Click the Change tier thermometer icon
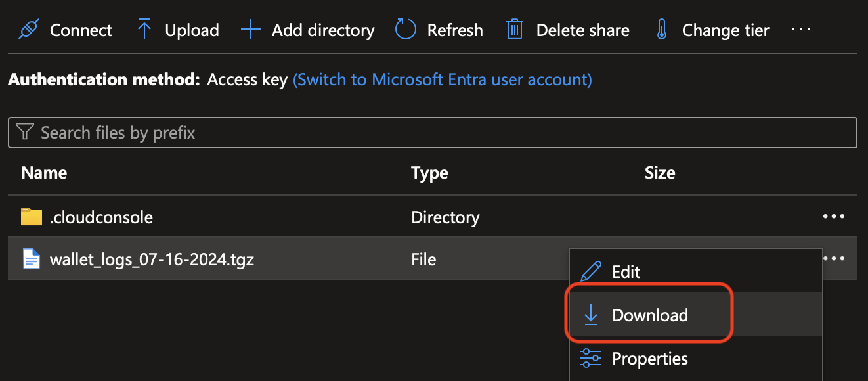Screen dimensions: 868x381 [x=662, y=30]
